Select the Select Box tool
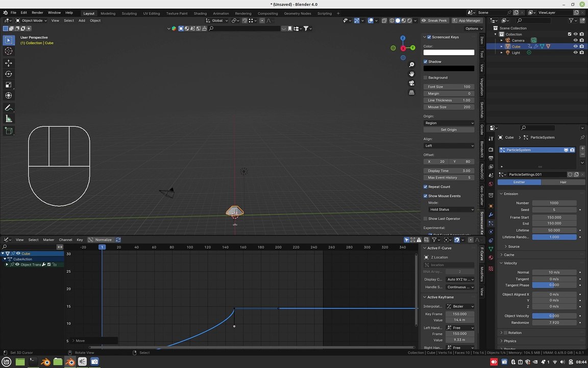 coord(8,40)
